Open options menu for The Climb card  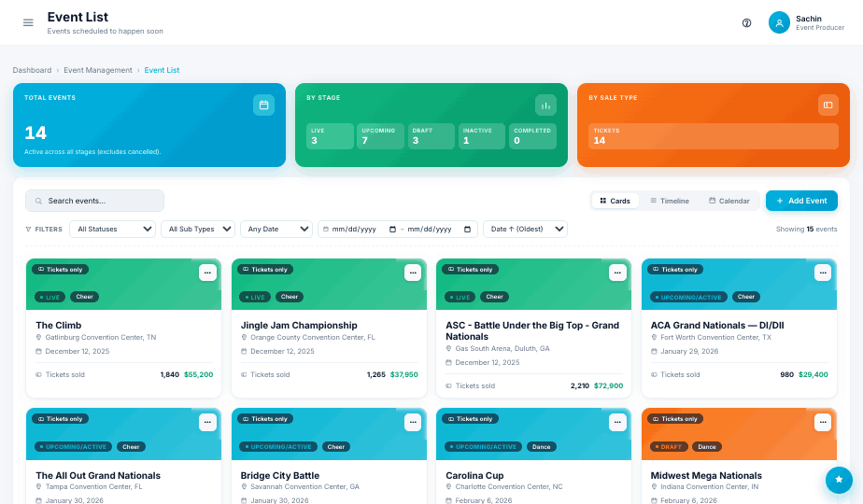[207, 273]
